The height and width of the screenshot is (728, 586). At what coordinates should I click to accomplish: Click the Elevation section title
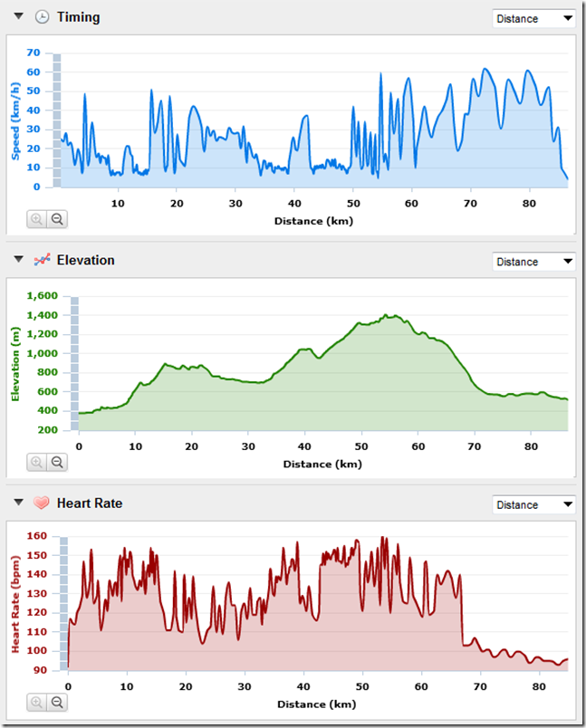pyautogui.click(x=85, y=260)
